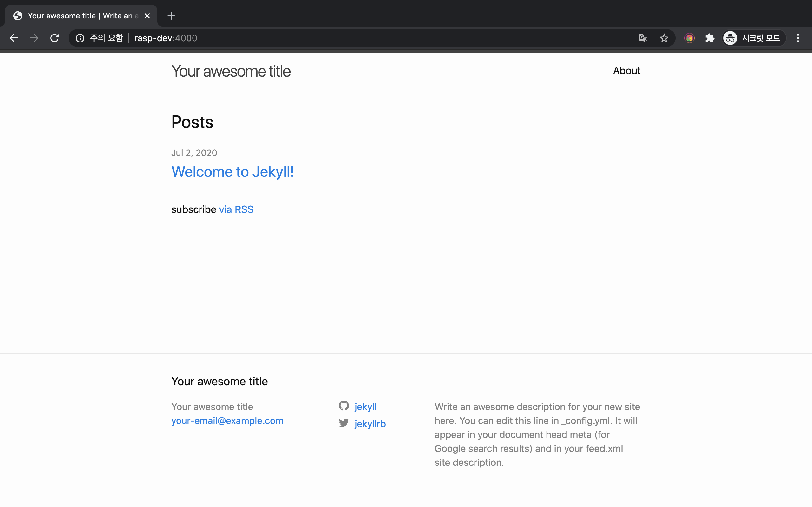Open the jekyllrb Twitter link

(370, 424)
